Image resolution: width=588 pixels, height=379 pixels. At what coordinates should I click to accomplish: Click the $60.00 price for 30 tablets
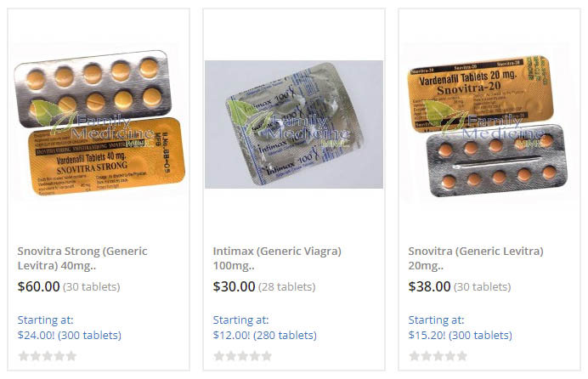(x=38, y=286)
